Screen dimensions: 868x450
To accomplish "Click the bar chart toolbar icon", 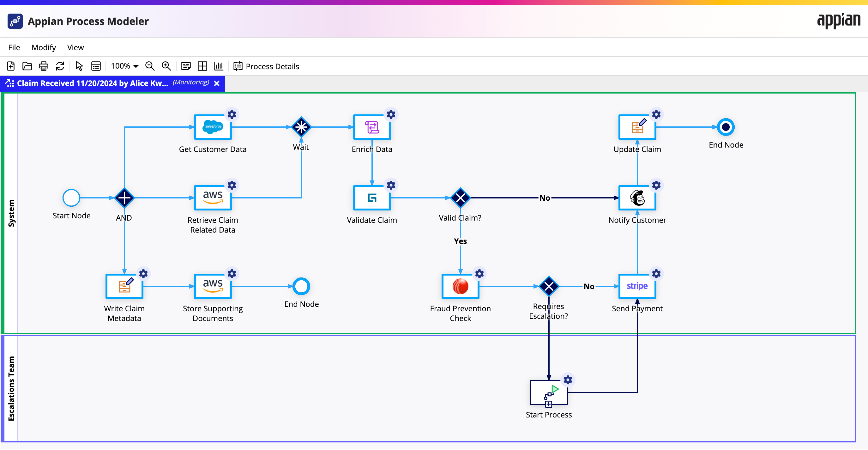I will (219, 66).
